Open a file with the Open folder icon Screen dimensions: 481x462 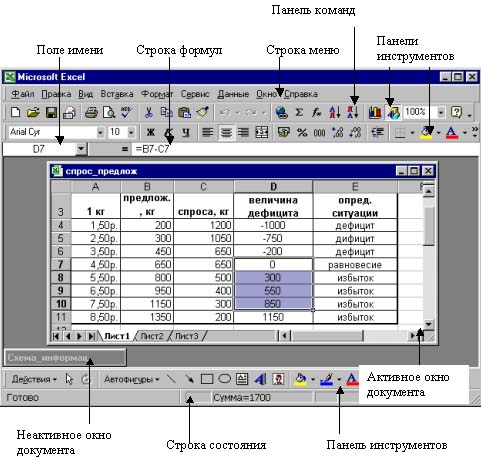click(33, 112)
